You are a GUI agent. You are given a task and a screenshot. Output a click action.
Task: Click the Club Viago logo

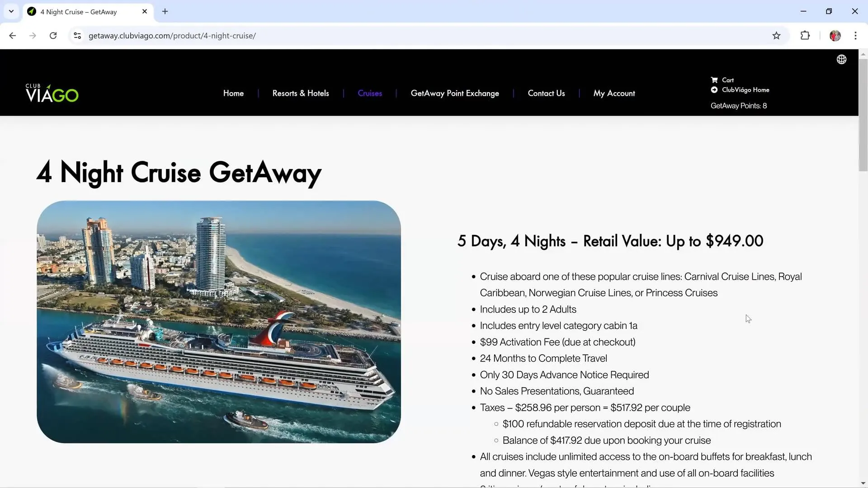[x=52, y=93]
